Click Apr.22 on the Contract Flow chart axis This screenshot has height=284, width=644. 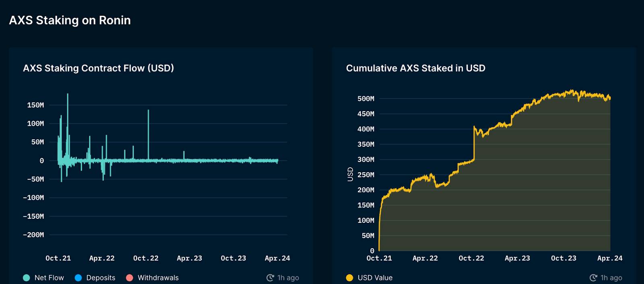click(102, 258)
